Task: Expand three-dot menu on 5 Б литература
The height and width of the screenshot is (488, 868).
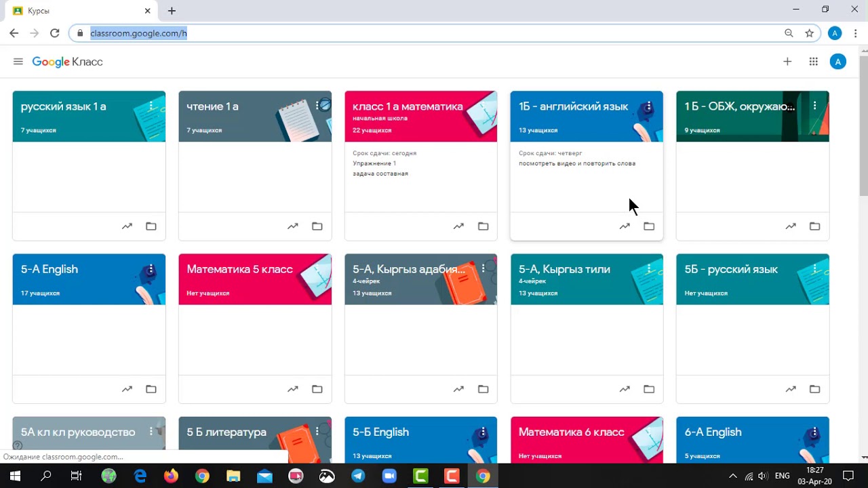Action: point(317,431)
